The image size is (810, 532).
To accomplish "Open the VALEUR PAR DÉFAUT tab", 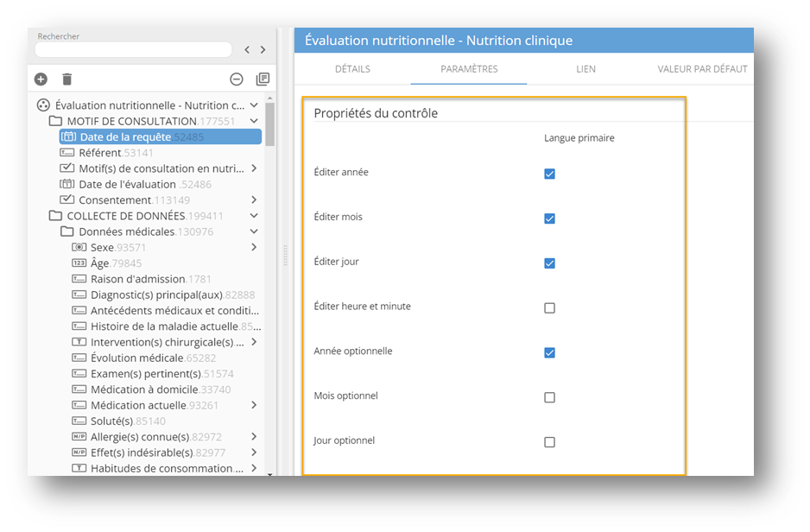I will tap(702, 69).
